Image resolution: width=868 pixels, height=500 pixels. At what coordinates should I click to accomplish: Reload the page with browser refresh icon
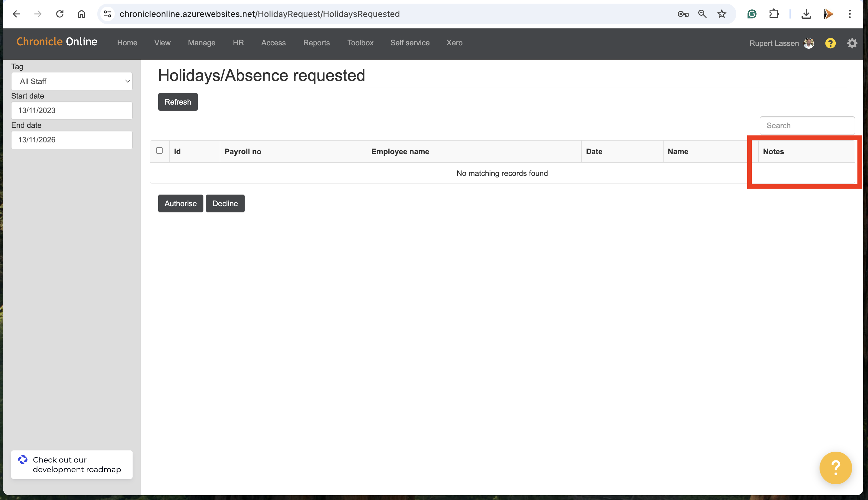[60, 14]
